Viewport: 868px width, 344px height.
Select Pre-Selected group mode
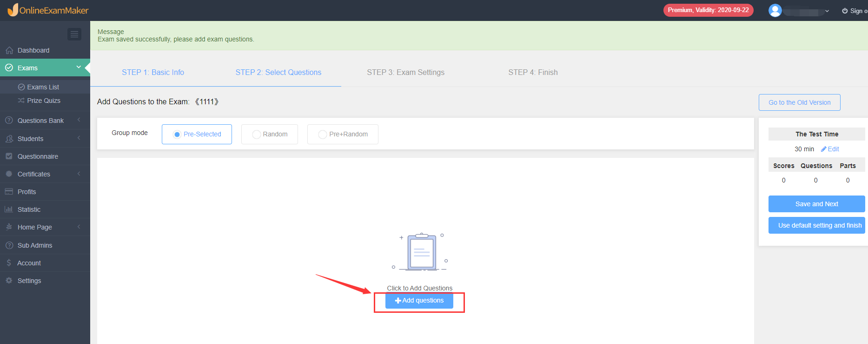click(197, 134)
